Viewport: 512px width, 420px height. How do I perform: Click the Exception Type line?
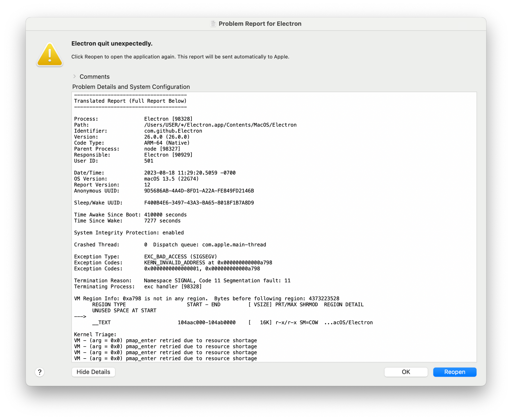[145, 256]
